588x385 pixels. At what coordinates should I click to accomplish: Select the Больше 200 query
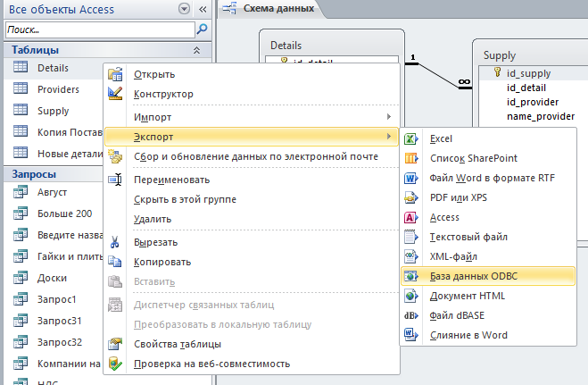[54, 213]
